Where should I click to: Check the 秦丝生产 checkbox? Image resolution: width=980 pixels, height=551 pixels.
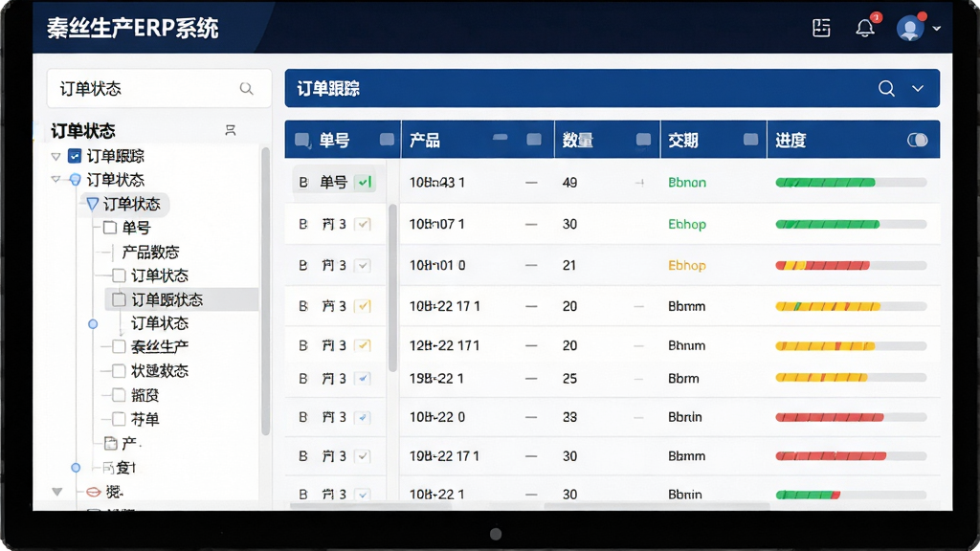pyautogui.click(x=119, y=346)
